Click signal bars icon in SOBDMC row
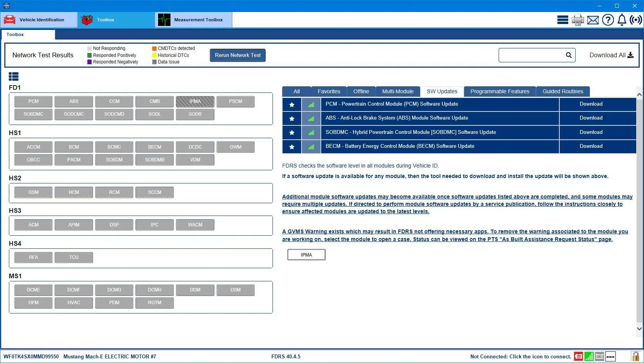Screen dimensions: 644x363 [x=311, y=133]
